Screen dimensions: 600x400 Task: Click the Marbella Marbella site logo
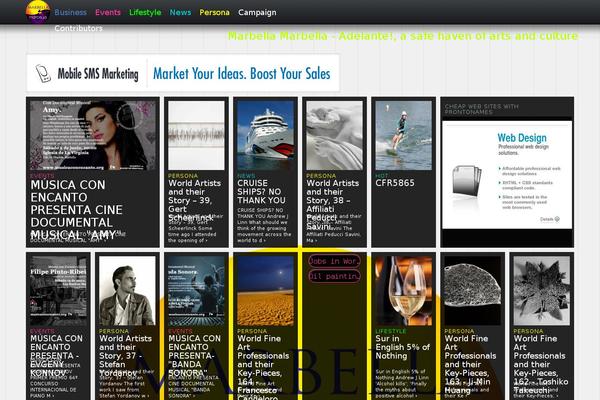pos(38,12)
